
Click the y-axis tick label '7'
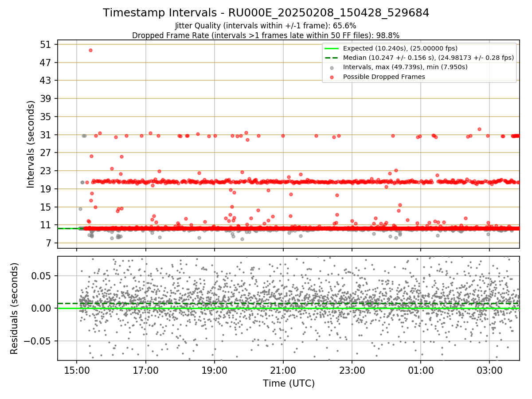49,243
